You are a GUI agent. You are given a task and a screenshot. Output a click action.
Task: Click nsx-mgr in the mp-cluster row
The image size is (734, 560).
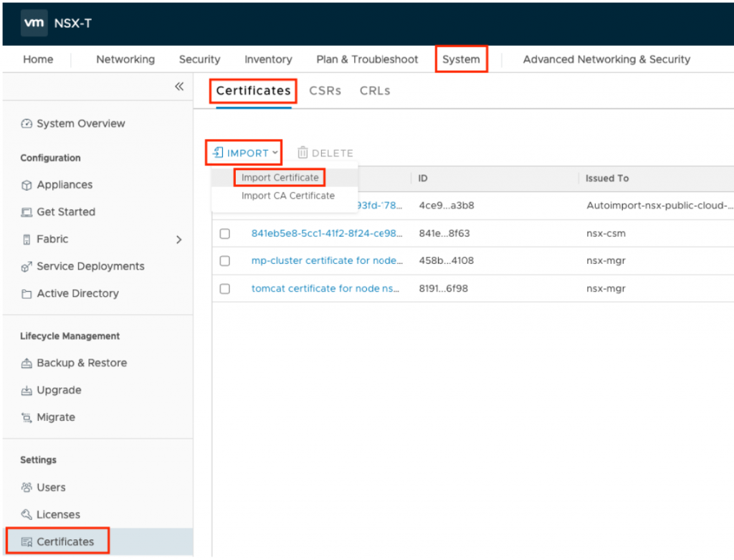(x=606, y=260)
